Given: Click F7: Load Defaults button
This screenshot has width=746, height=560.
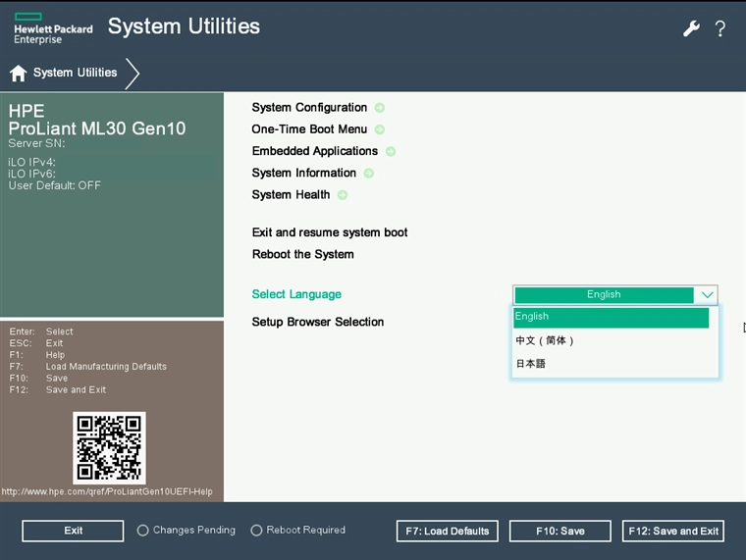Looking at the screenshot, I should click(448, 531).
